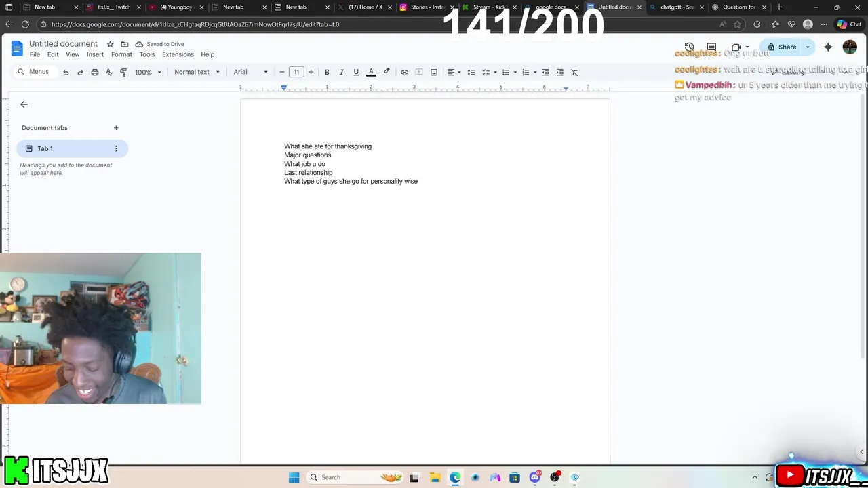Move the document using the folder icon

click(x=125, y=44)
